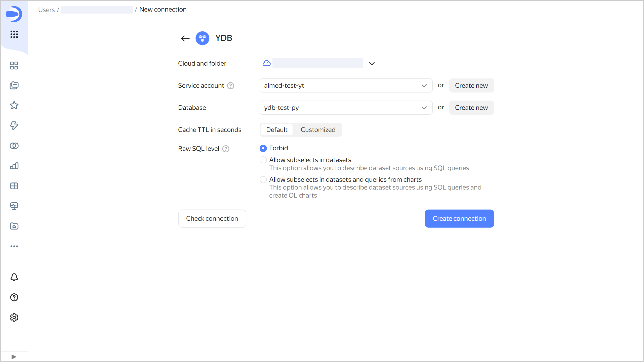This screenshot has width=644, height=362.
Task: Click the Raw SQL level help icon
Action: (226, 149)
